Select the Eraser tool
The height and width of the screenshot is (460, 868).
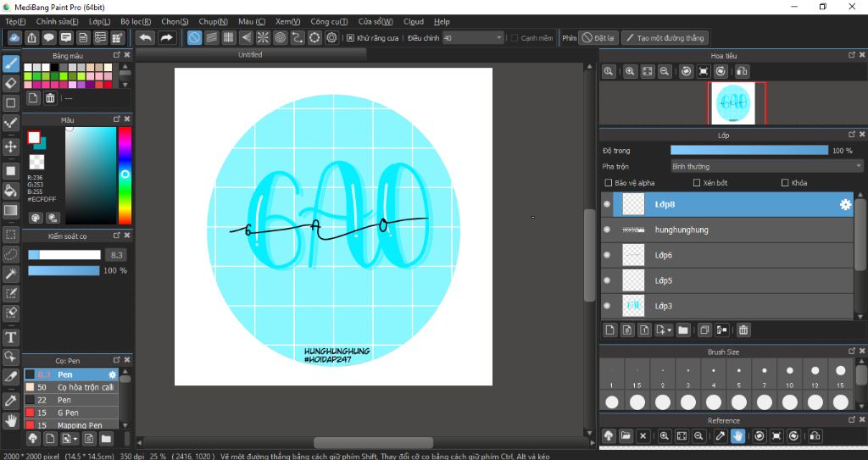tap(10, 83)
